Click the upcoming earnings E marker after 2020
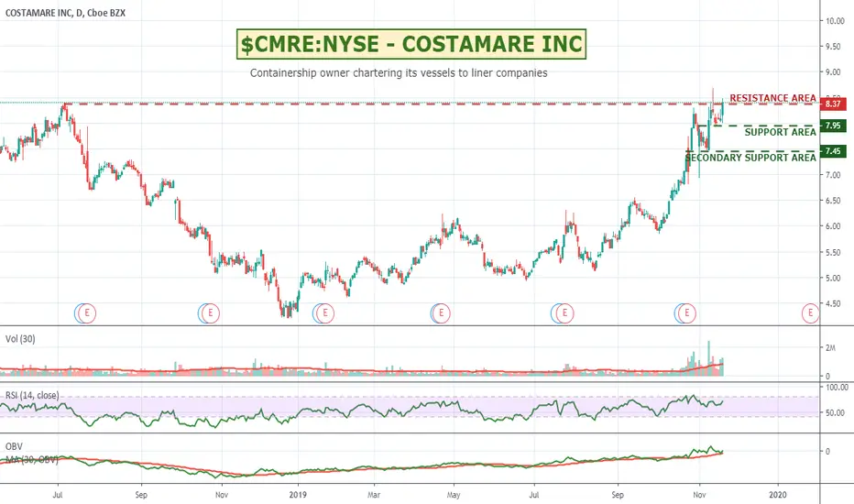Image resolution: width=854 pixels, height=504 pixels. point(810,313)
